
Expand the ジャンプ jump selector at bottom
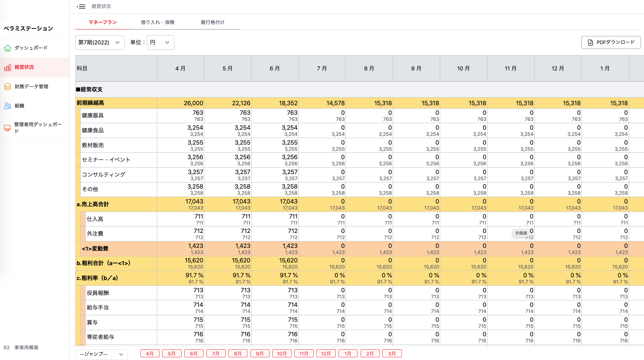101,354
